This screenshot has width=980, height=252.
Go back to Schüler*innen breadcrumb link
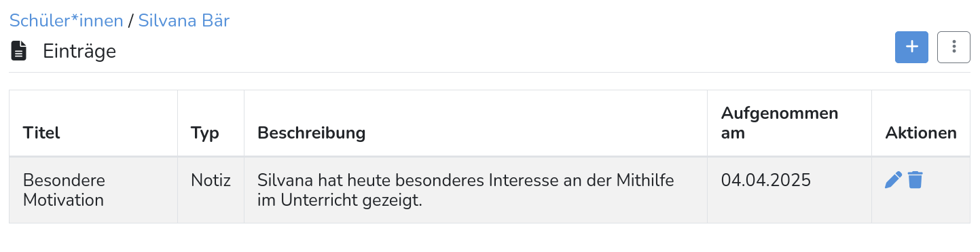pos(66,20)
